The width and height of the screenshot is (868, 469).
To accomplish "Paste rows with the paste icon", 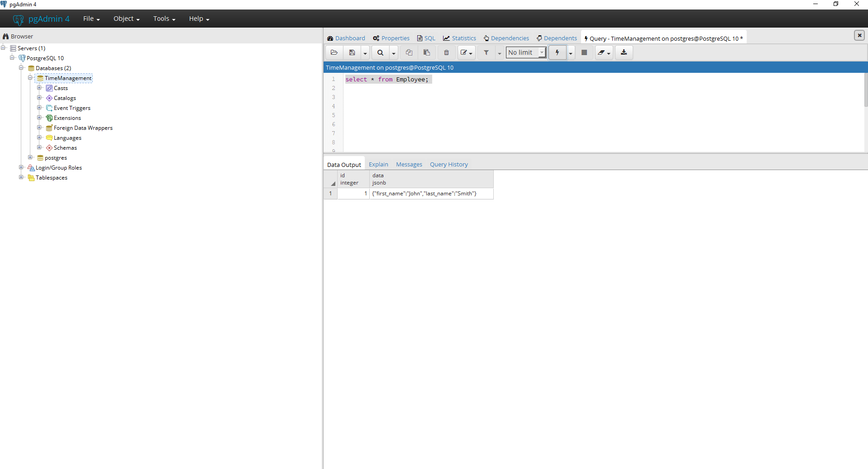I will pos(426,52).
